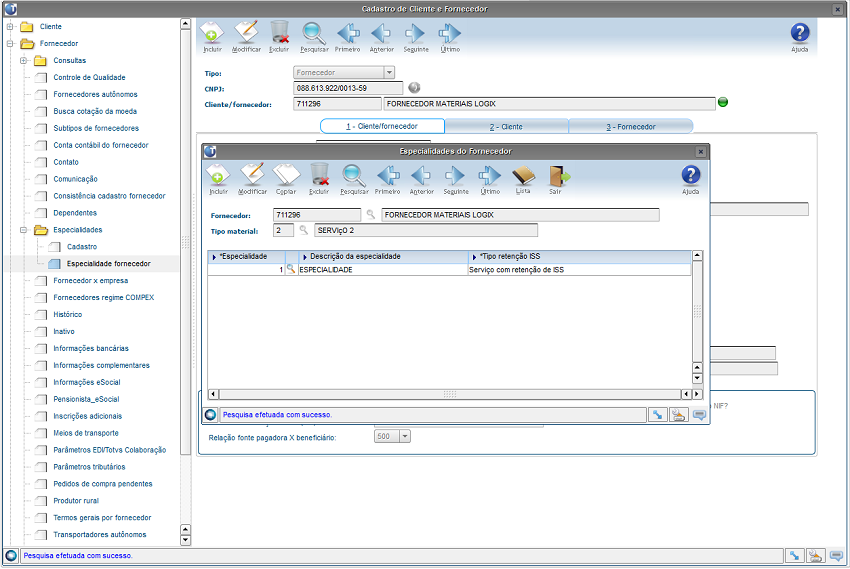This screenshot has height=569, width=850.
Task: Click Modificar in Especialidades do Fornecedor dialog
Action: pyautogui.click(x=252, y=179)
